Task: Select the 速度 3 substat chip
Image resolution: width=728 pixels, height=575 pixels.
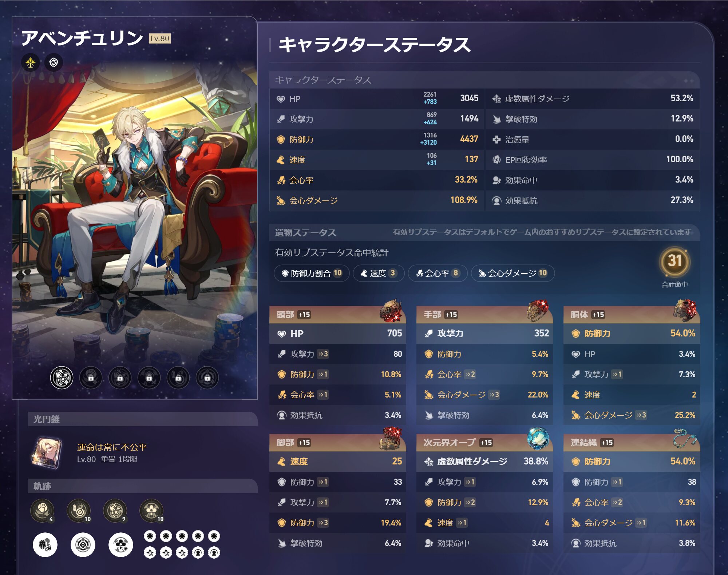Action: click(379, 273)
